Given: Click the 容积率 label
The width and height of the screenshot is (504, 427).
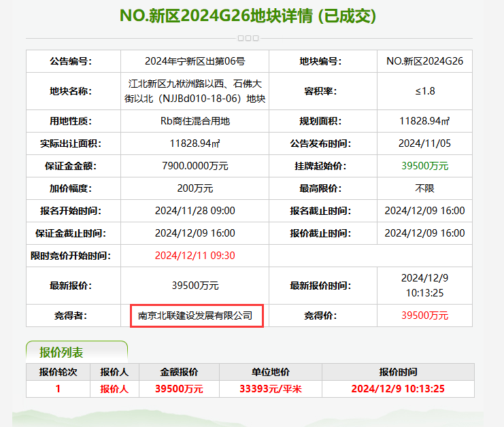Looking at the screenshot, I should [x=320, y=91].
